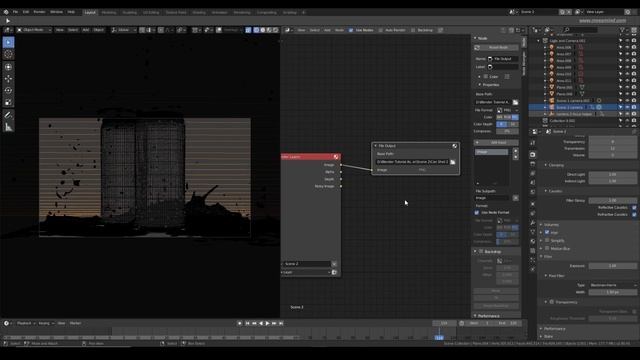Open the Modifiers wrench properties tab
This screenshot has height=360, width=640.
click(x=533, y=222)
